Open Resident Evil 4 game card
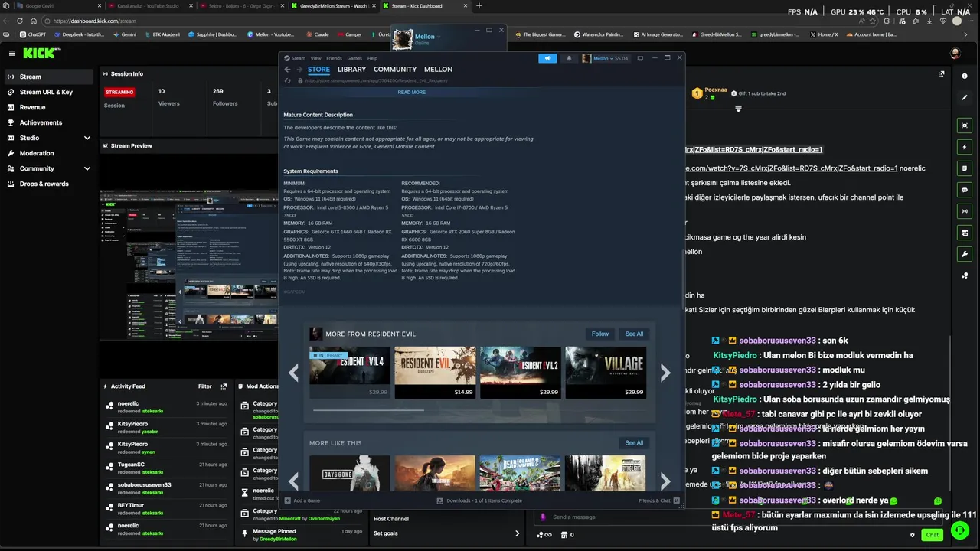Screen dimensions: 980x551 [349, 372]
